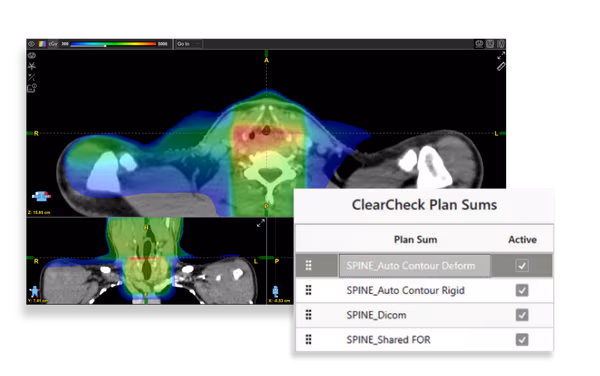Click the X slice position label in sagittal view
The image size is (600, 376).
[x=279, y=301]
